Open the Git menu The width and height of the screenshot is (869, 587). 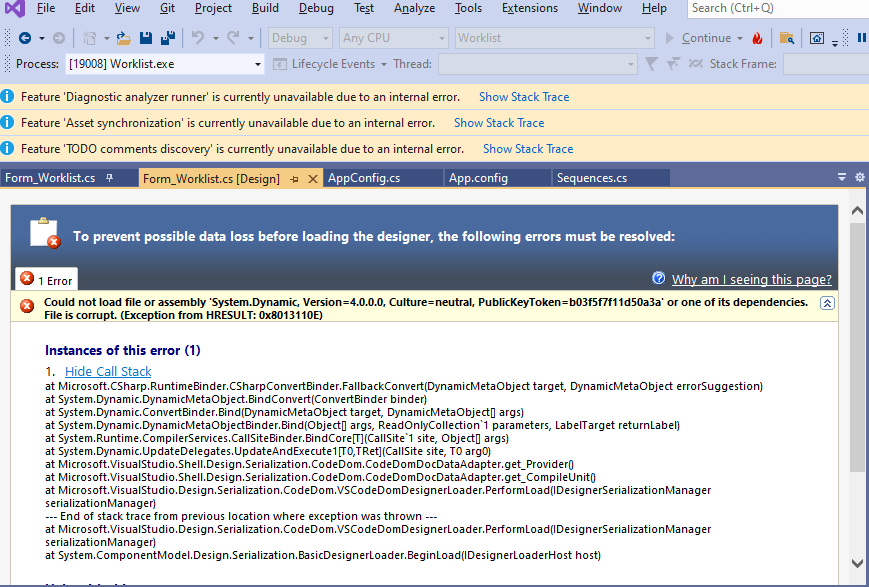(167, 8)
